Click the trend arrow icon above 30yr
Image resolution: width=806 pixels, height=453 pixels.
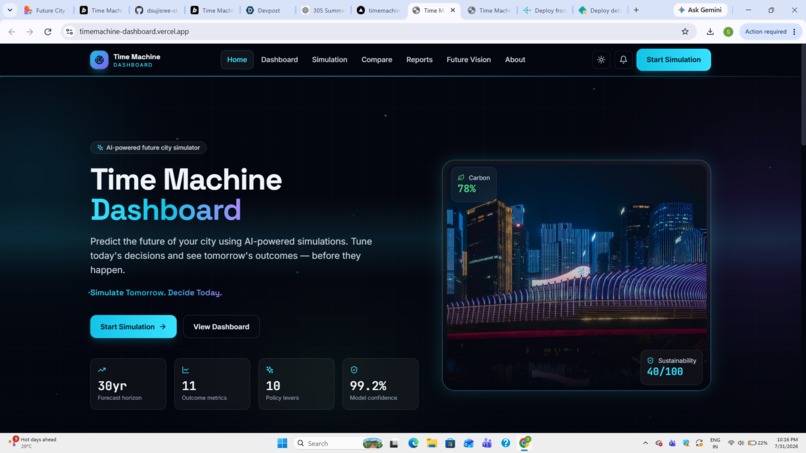(102, 370)
